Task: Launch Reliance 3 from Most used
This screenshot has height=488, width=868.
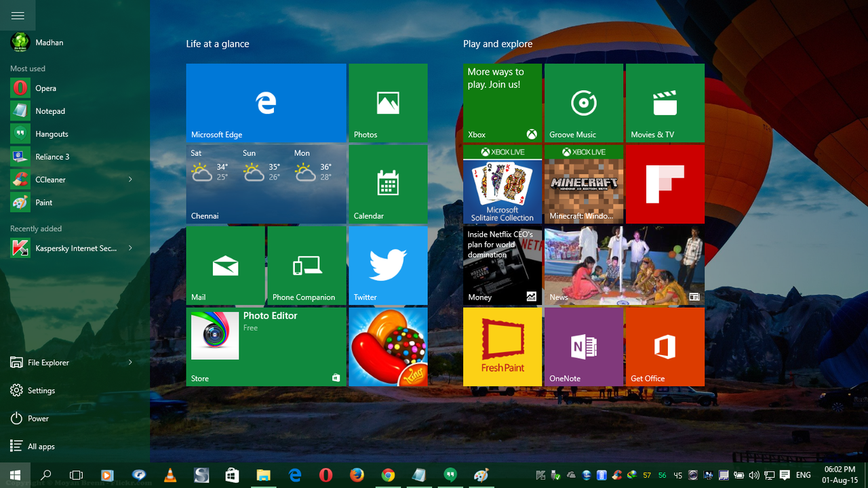Action: [75, 157]
